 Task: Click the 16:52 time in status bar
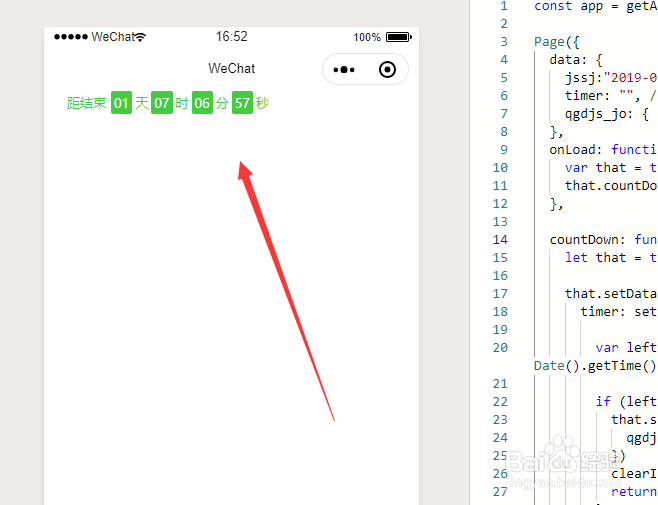click(232, 37)
